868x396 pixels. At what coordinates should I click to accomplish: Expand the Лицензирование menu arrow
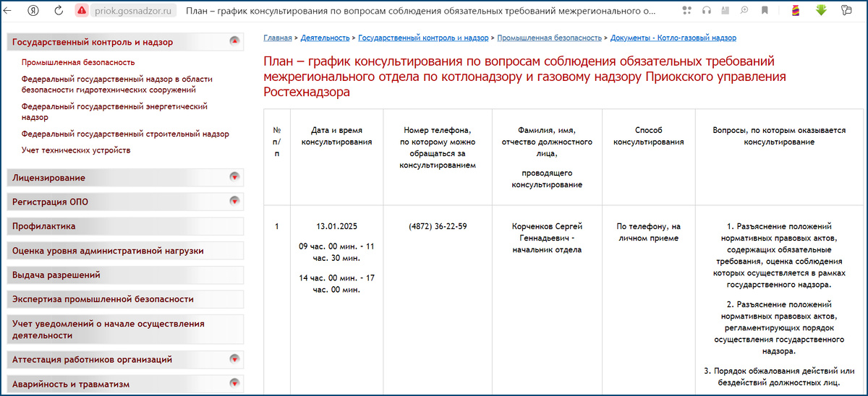click(x=234, y=177)
